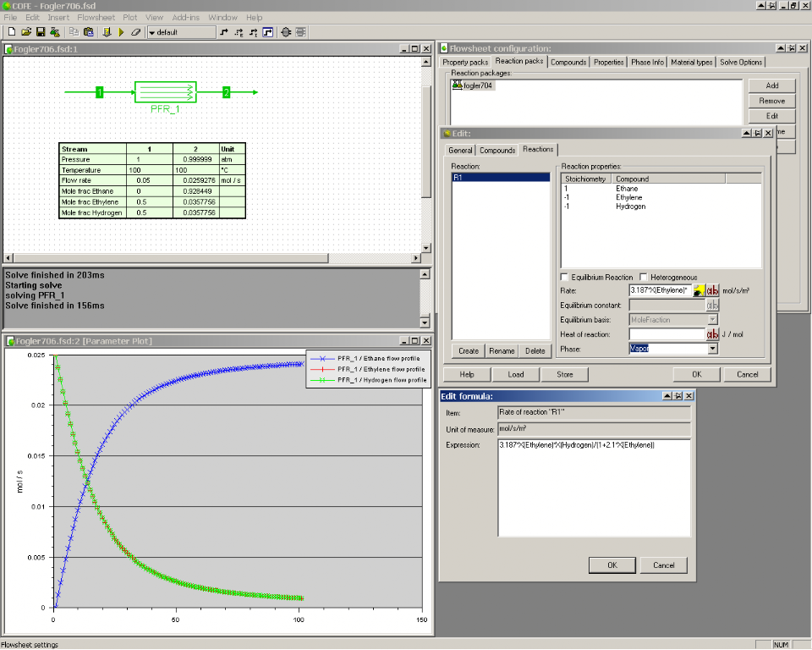Image resolution: width=812 pixels, height=650 pixels.
Task: Open the default stream type dropdown
Action: tap(181, 32)
